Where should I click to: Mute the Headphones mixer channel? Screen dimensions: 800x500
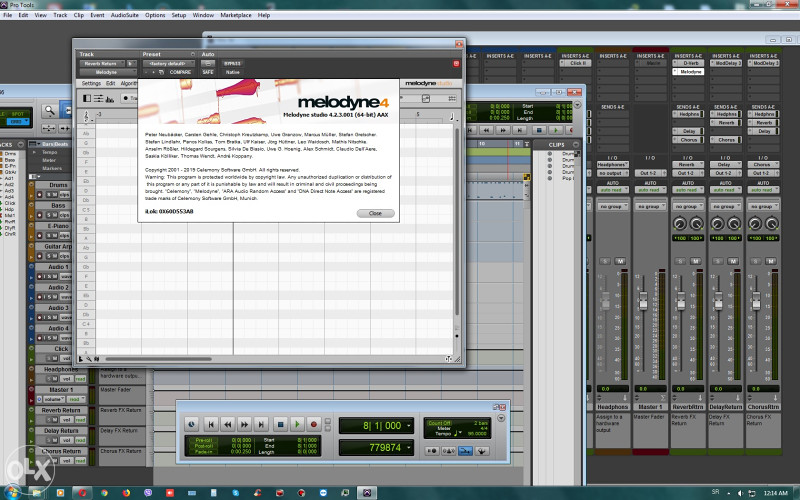point(620,261)
